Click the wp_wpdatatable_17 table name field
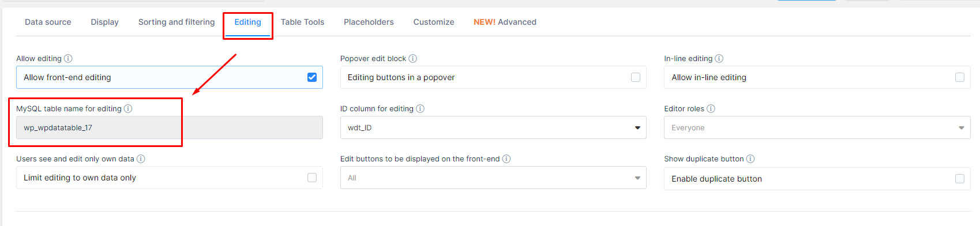Screen dimensions: 980x226 point(170,127)
